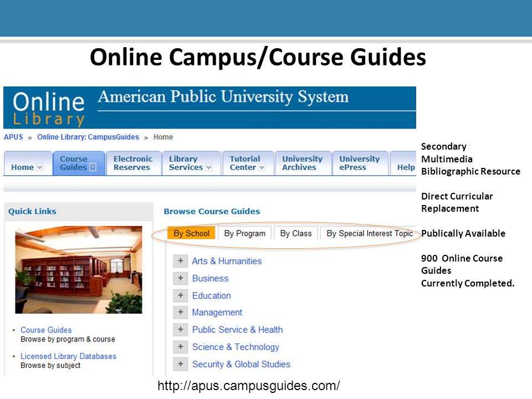Click the Online Library: CampusGuides breadcrumb

point(88,137)
